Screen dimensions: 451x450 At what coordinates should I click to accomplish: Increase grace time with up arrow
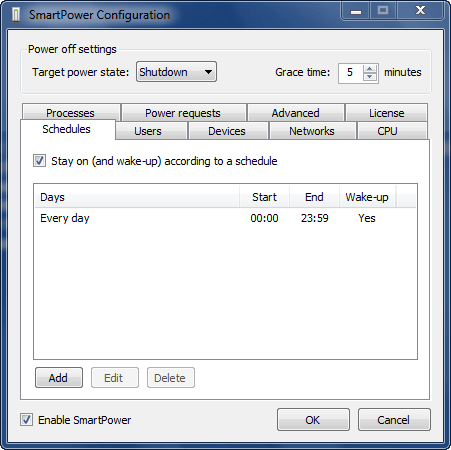[369, 69]
